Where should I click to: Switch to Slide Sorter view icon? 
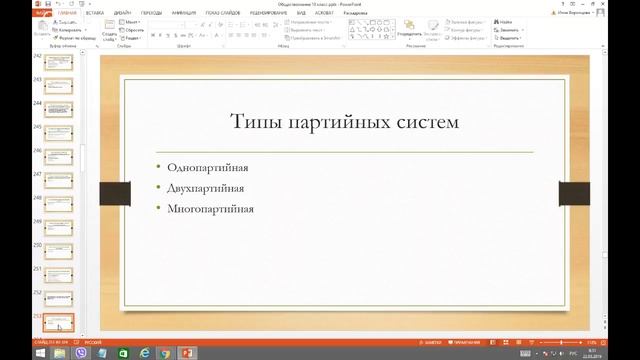click(x=506, y=342)
